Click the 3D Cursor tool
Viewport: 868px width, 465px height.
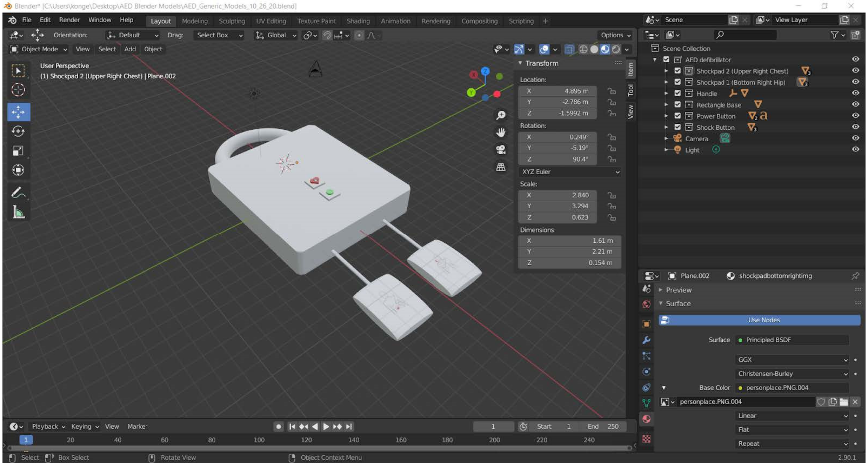coord(18,90)
